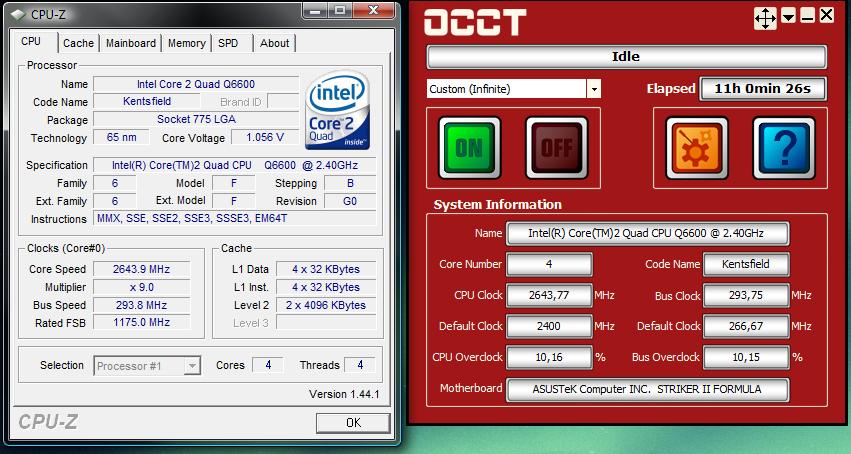Click the Revision value G0

click(350, 201)
